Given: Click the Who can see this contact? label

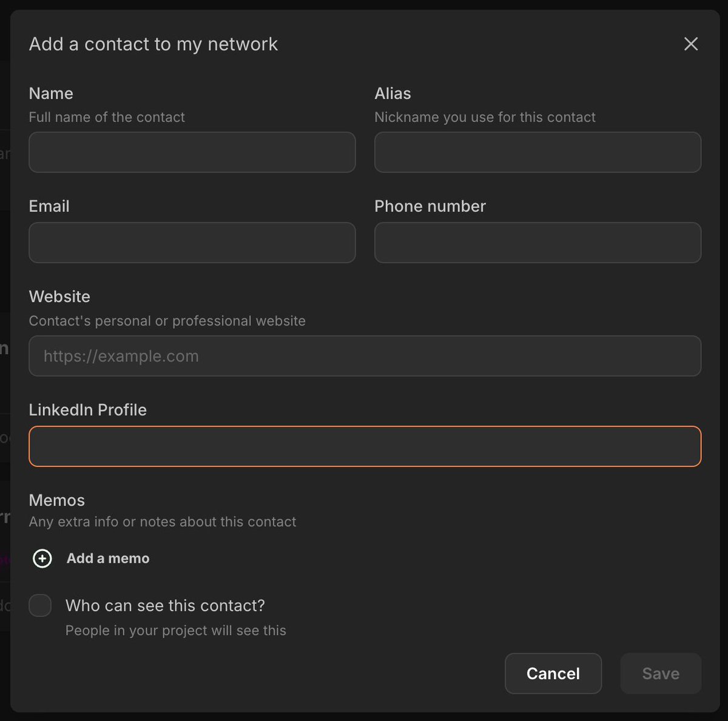Looking at the screenshot, I should [x=165, y=606].
